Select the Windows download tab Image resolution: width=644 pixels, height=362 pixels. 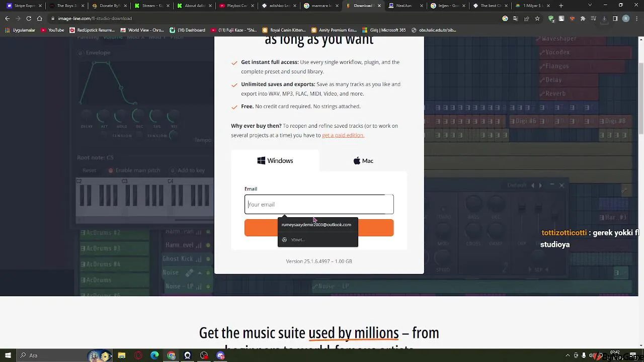point(275,161)
